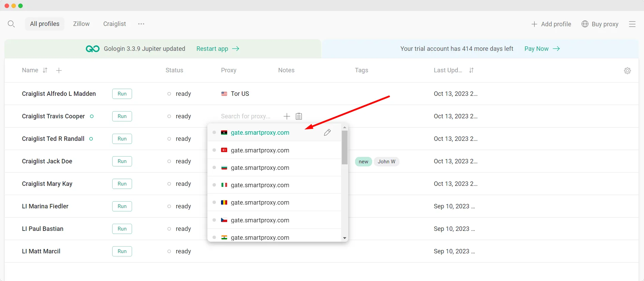
Task: Click the Indian flag proxy icon
Action: point(224,237)
